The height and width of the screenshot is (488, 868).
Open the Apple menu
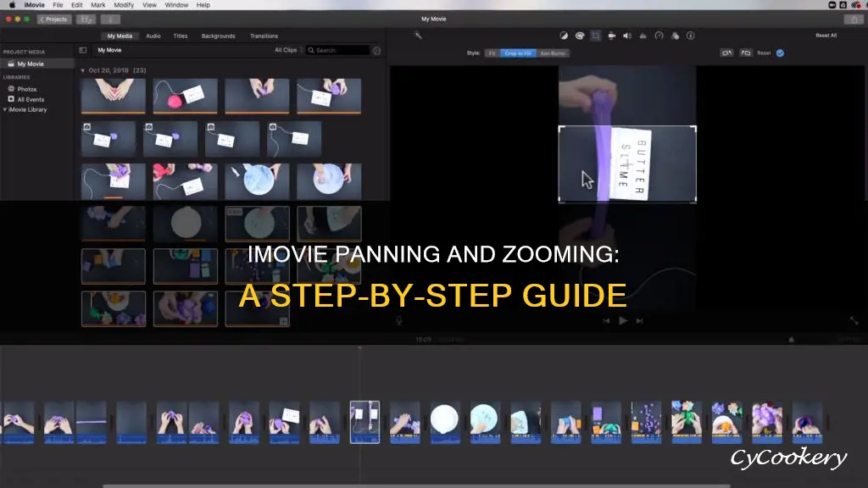coord(12,5)
